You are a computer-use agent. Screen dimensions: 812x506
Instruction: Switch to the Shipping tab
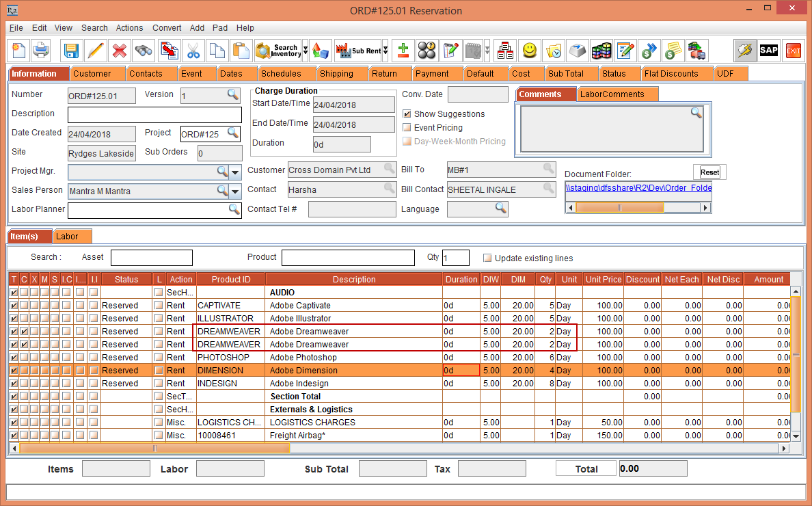click(336, 74)
